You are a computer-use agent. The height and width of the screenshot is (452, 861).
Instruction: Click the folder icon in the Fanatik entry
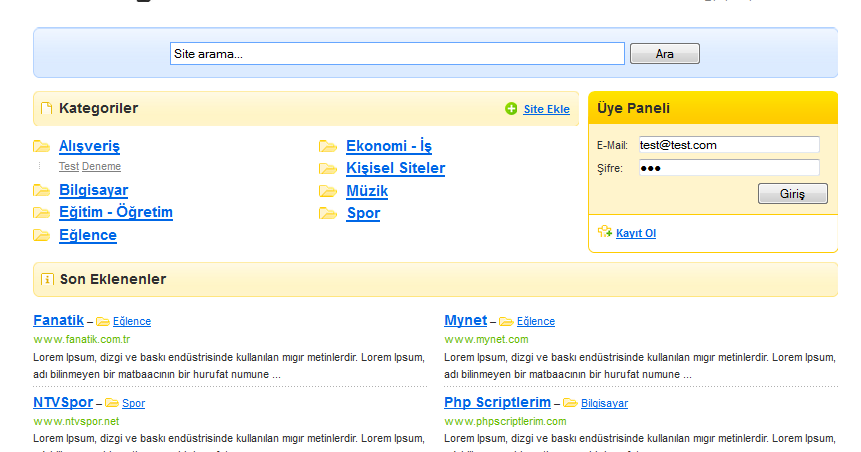click(103, 321)
